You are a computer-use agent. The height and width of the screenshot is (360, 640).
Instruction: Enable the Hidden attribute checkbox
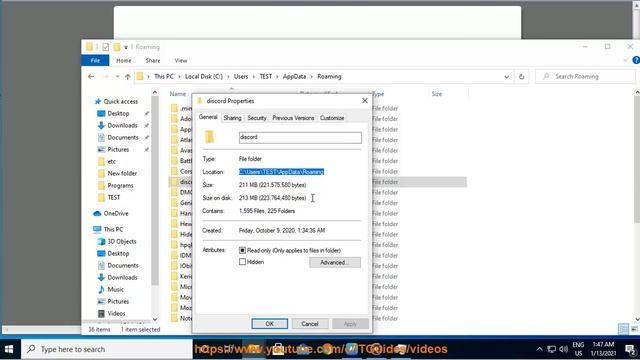point(242,262)
